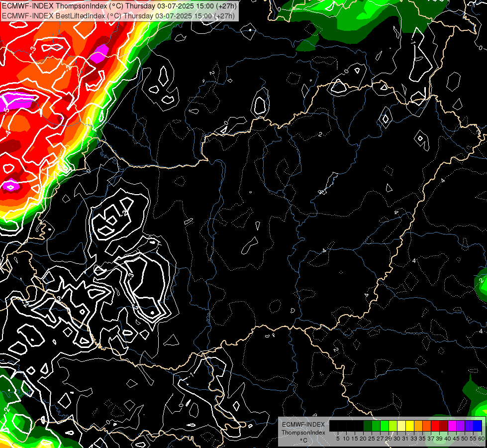Click the magenta legend swatch
The image size is (487, 448).
pyautogui.click(x=452, y=426)
